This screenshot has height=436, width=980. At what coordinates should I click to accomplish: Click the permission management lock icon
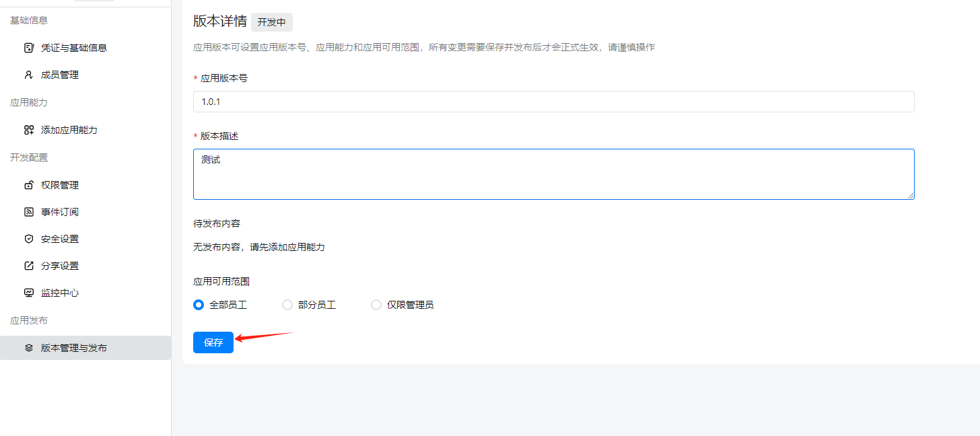click(x=29, y=185)
